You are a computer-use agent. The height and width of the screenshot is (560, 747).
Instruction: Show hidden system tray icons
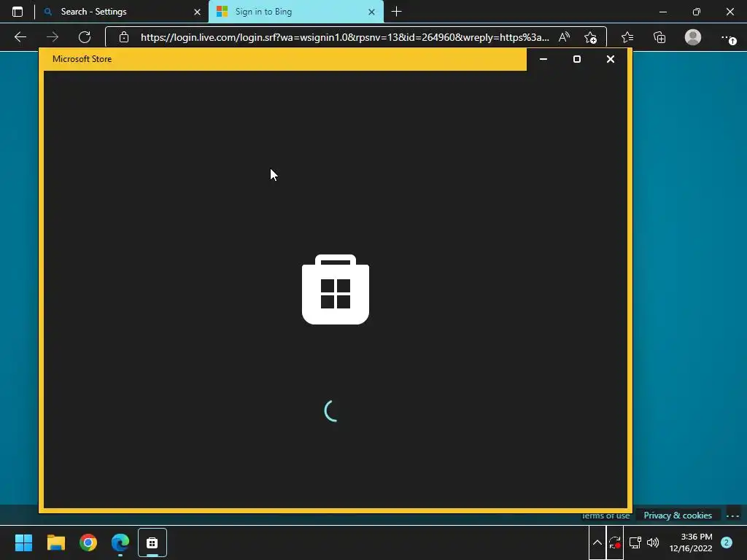coord(597,542)
